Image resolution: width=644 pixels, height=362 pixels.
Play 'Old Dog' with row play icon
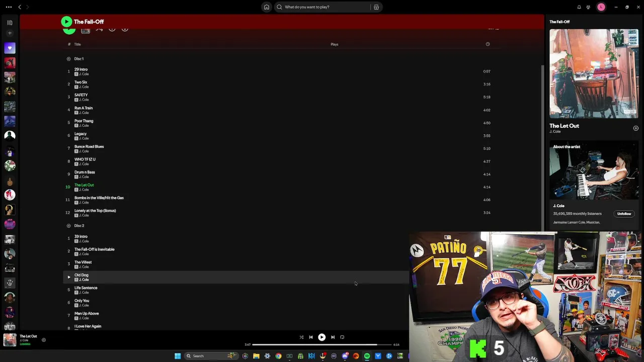[69, 277]
